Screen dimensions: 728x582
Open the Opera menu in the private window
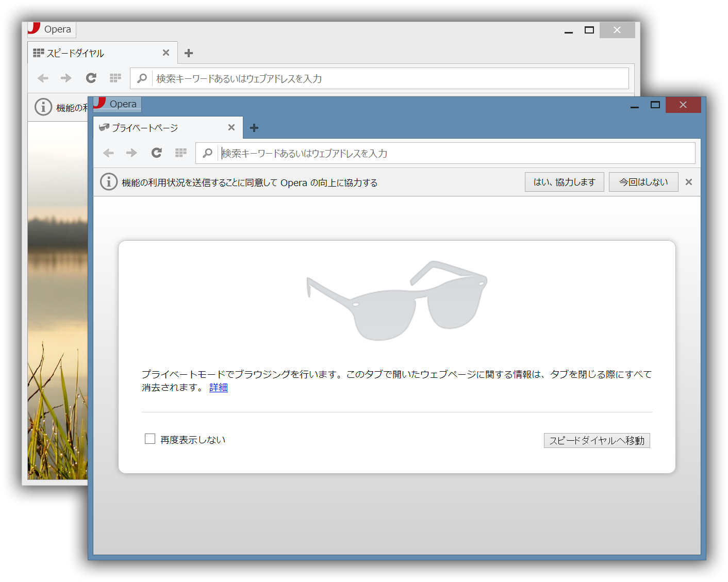tap(116, 104)
